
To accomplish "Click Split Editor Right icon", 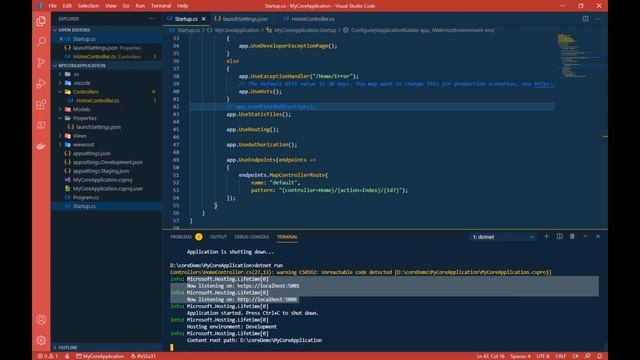I will click(x=585, y=19).
